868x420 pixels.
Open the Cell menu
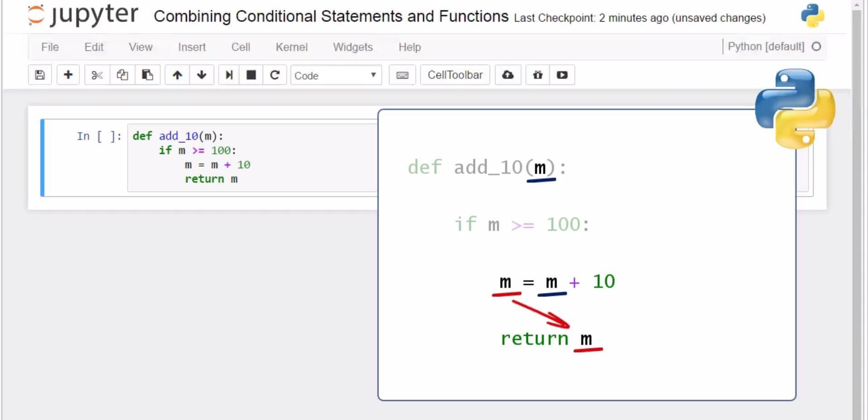[241, 47]
